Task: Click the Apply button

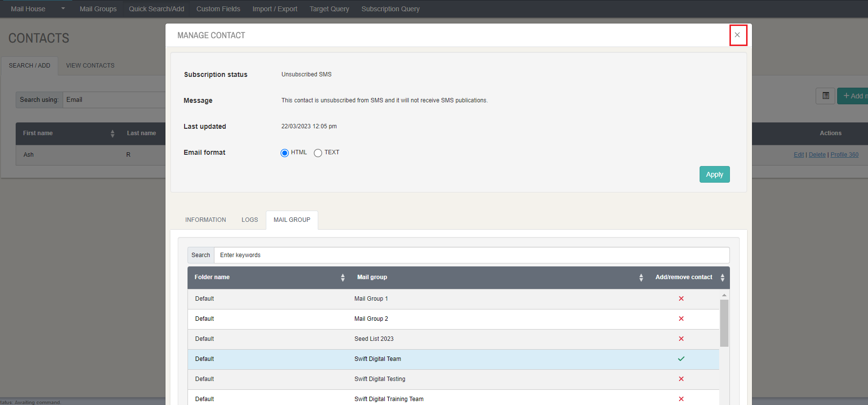Action: (x=714, y=174)
